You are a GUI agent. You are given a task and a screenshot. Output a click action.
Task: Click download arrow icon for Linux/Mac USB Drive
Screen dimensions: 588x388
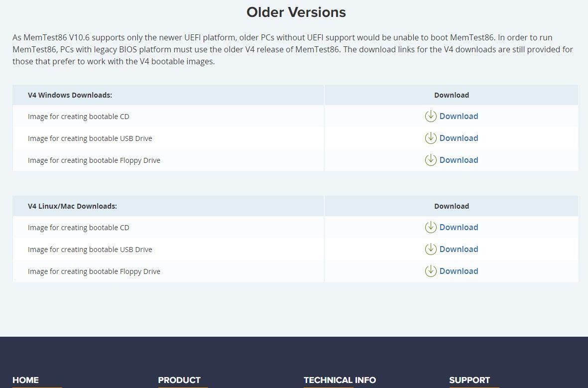click(x=431, y=249)
